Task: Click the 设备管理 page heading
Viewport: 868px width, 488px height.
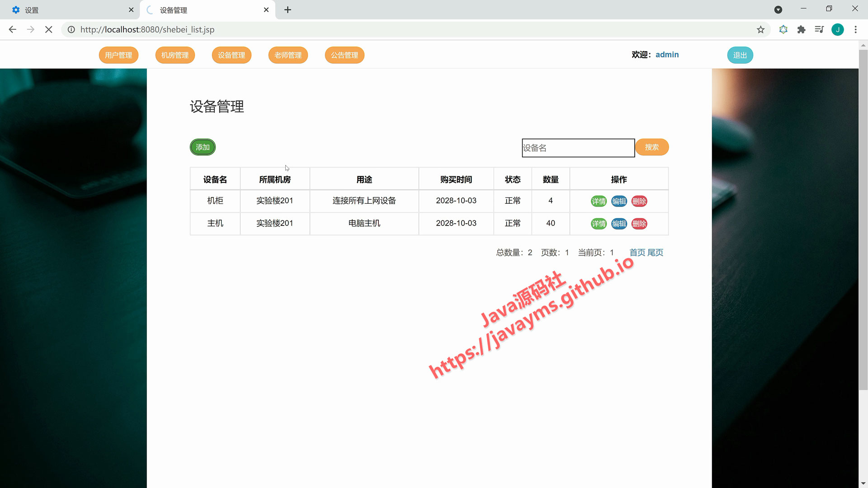Action: pos(217,107)
